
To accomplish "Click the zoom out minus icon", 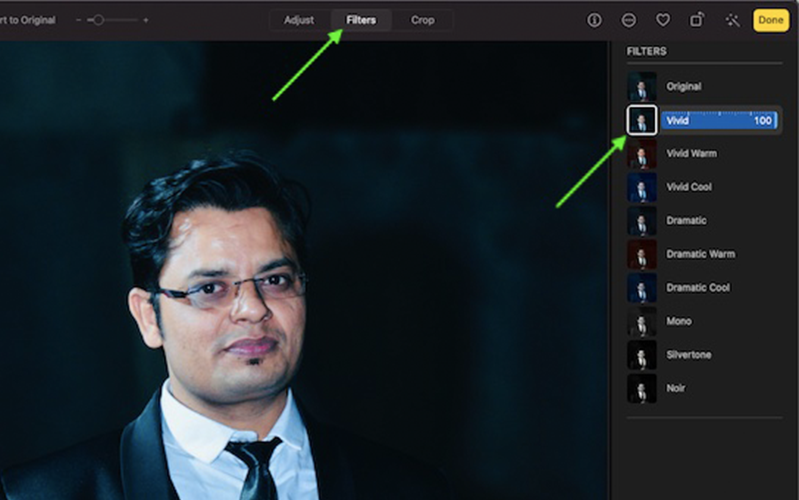I will 79,20.
